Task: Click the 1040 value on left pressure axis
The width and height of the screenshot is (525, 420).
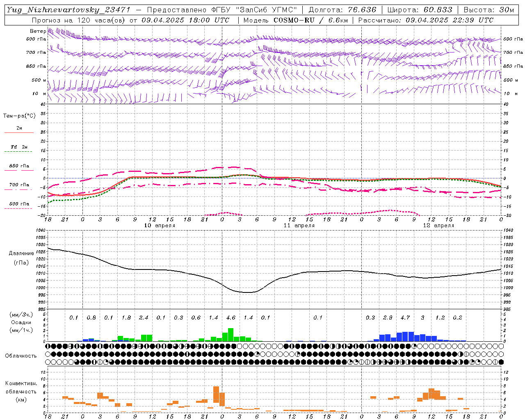Action: [x=40, y=230]
